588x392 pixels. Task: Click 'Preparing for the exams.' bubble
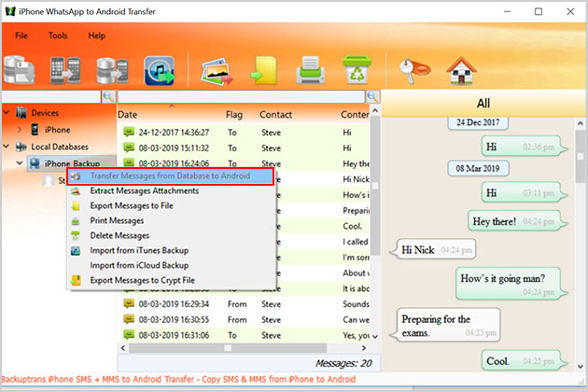[x=445, y=325]
